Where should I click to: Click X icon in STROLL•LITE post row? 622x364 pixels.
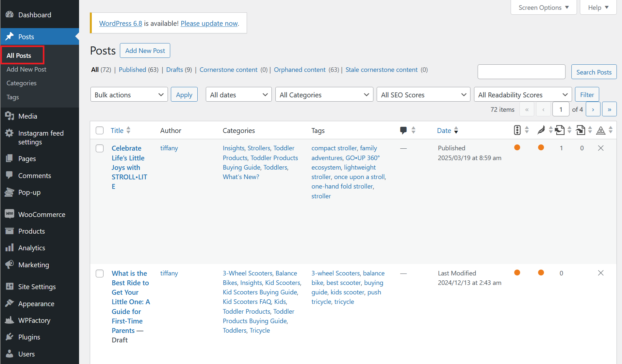click(x=601, y=148)
